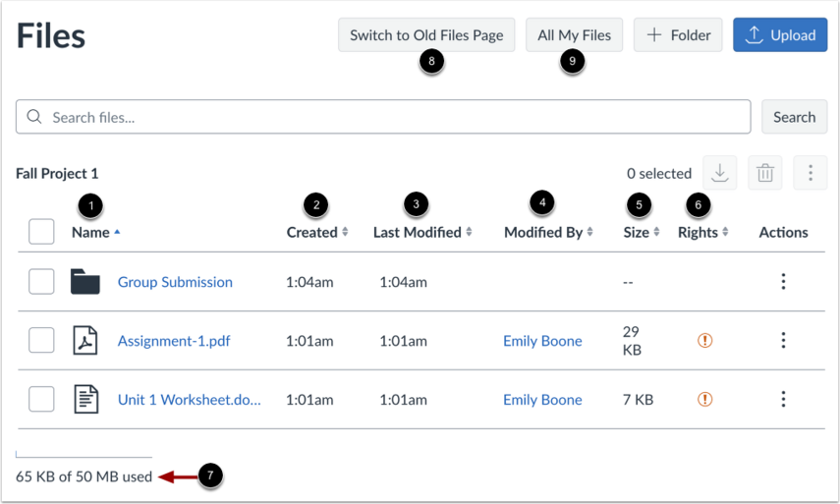Click the download selected files icon
Viewport: 840px width, 504px height.
(719, 173)
